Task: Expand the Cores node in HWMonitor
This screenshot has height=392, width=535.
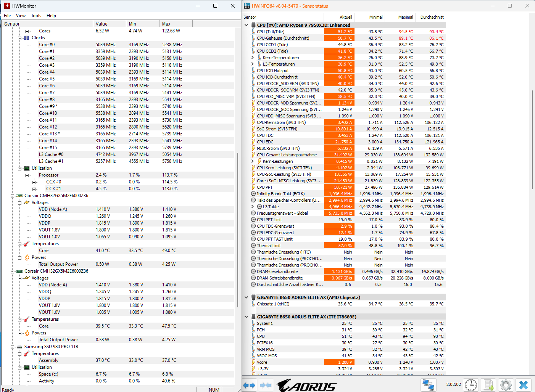Action: point(27,31)
